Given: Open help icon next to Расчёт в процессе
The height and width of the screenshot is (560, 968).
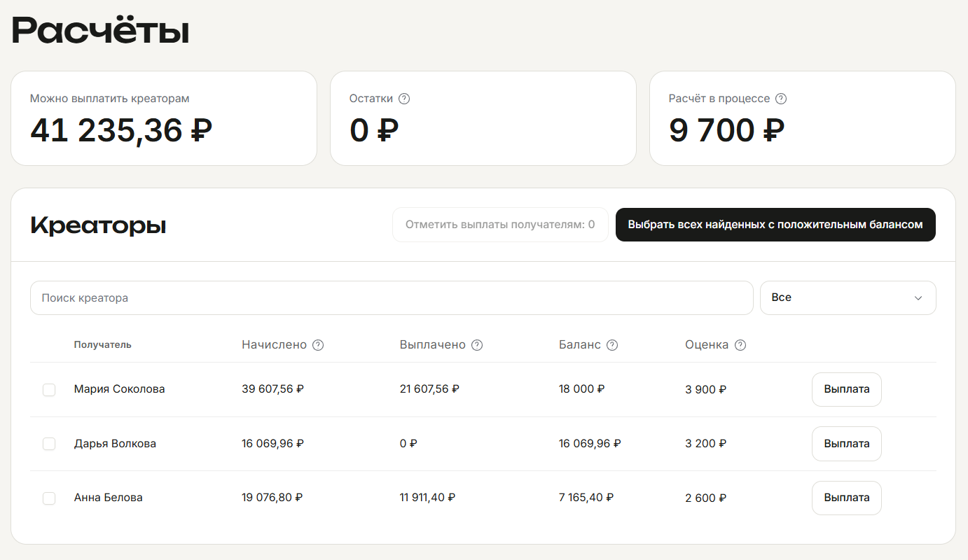Looking at the screenshot, I should click(781, 99).
